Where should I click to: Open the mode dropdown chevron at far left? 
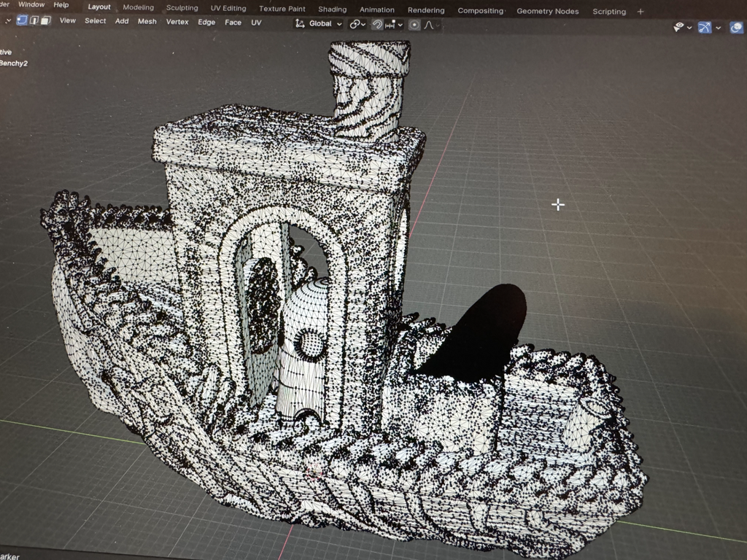point(7,20)
